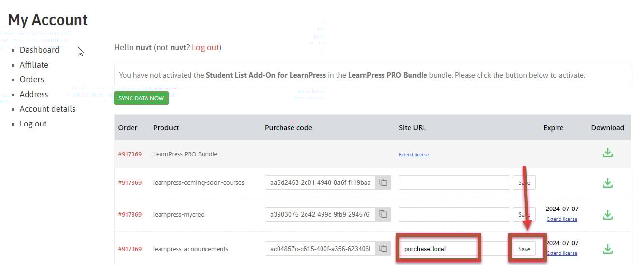644x265 pixels.
Task: Click the SYNC DATA NOW button
Action: click(x=141, y=98)
